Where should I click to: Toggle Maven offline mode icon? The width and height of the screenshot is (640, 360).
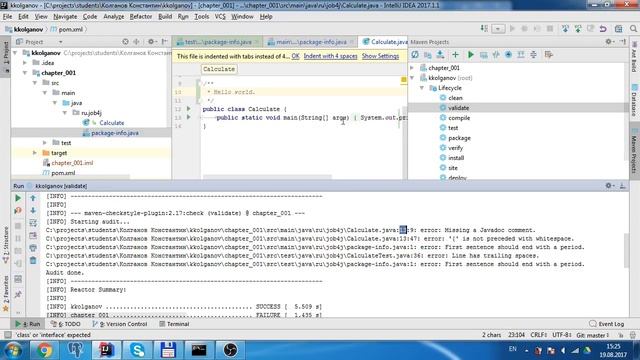point(496,55)
